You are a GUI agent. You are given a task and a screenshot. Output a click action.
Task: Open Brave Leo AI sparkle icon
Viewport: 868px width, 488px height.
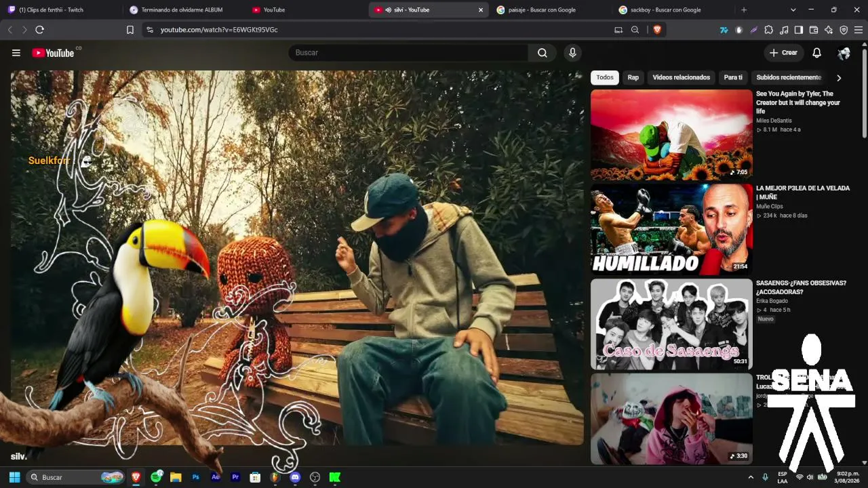tap(829, 30)
